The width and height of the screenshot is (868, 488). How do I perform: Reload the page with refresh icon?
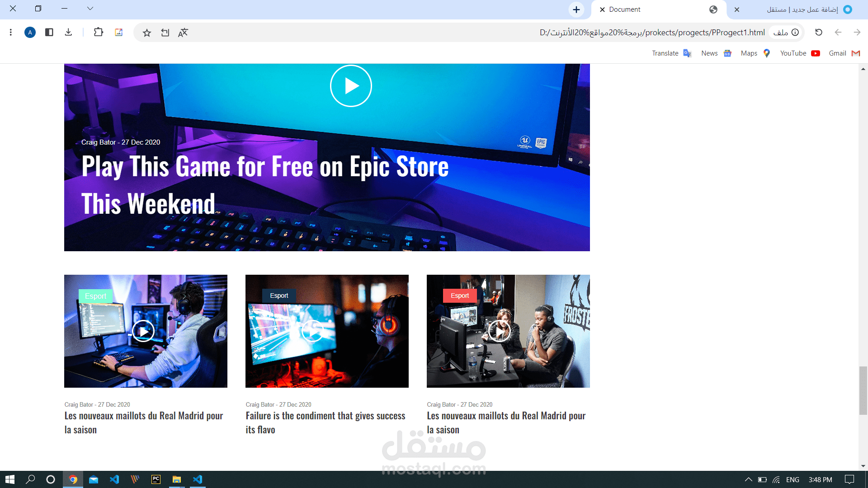(818, 32)
